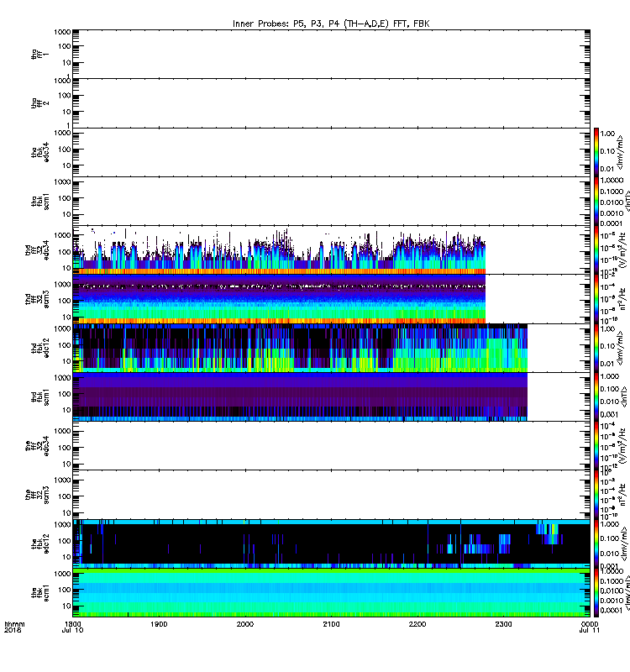Click the "10" tick of tha fbk edc34 panel
Screen dimensions: 630x672
(x=66, y=165)
